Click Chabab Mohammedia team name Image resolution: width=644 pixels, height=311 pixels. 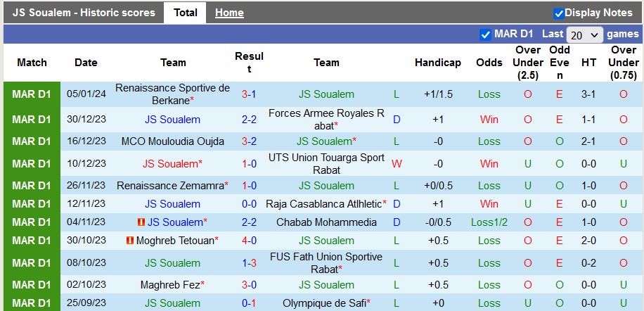pyautogui.click(x=326, y=222)
